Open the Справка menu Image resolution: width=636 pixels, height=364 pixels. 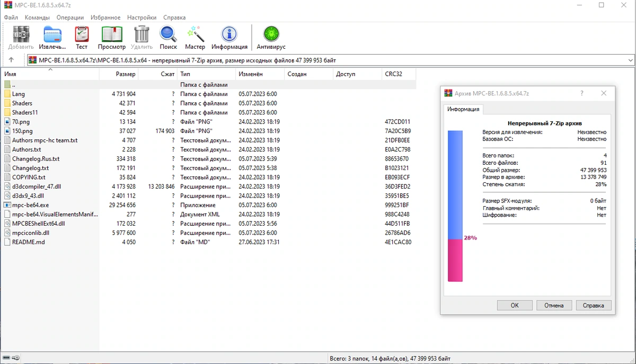[174, 17]
